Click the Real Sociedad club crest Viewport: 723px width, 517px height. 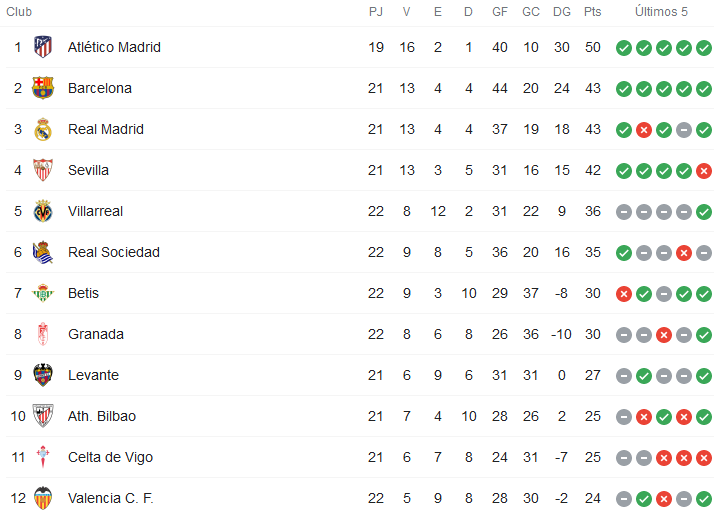coord(43,252)
